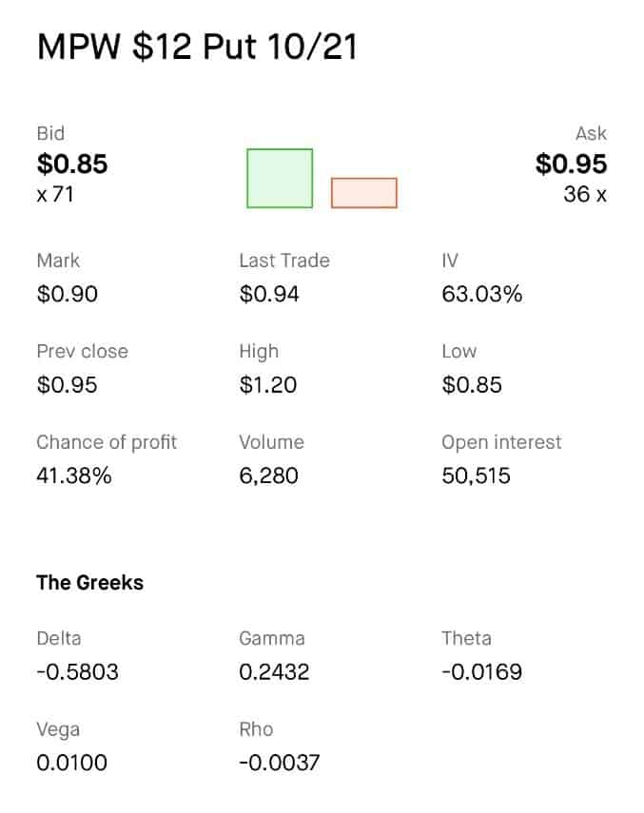Tap the Delta label

click(59, 638)
